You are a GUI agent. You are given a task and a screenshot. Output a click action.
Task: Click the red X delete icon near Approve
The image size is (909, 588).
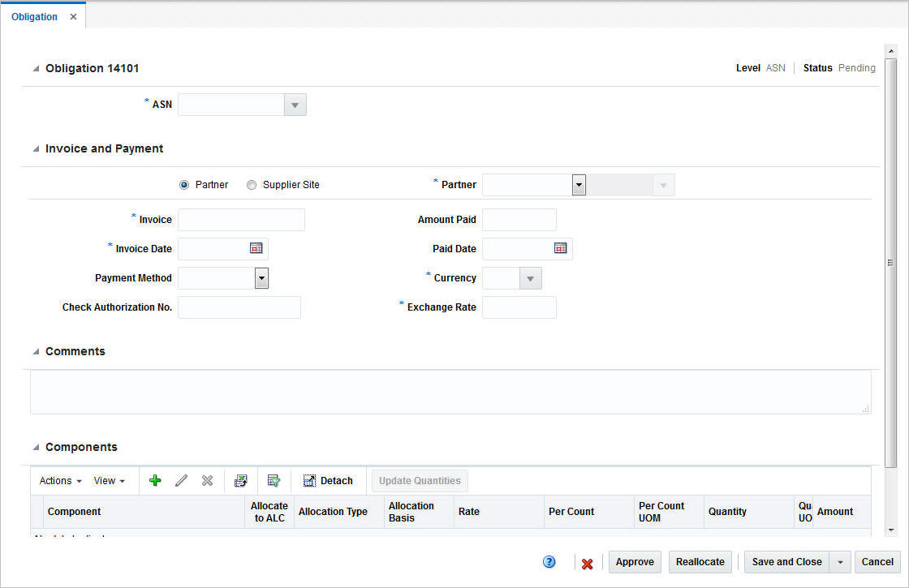(587, 564)
